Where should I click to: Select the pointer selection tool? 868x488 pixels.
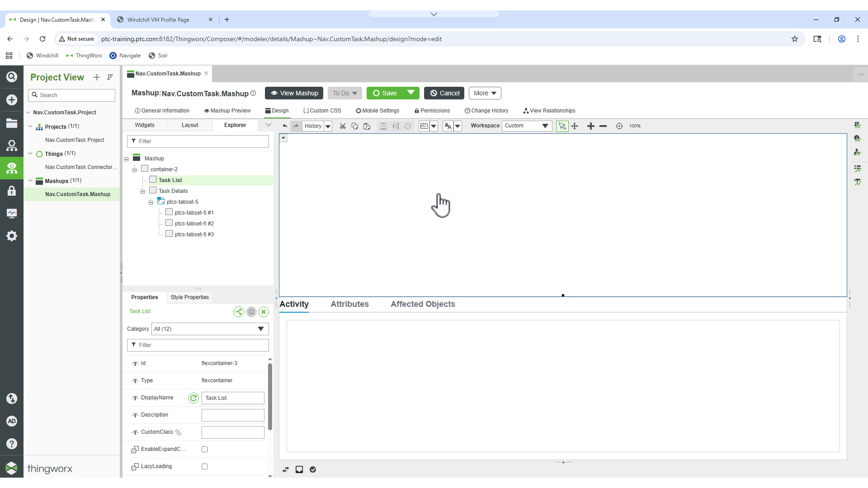point(562,126)
